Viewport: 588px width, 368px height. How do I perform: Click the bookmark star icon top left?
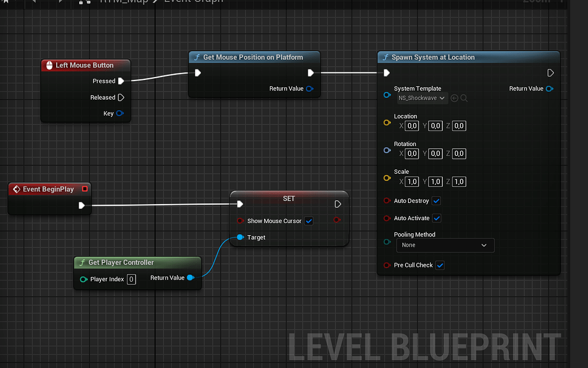click(x=5, y=2)
